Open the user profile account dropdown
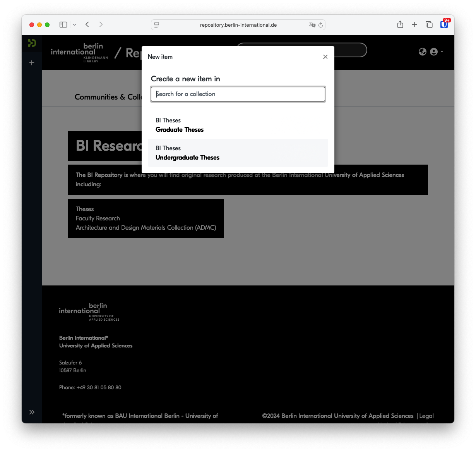 (x=436, y=52)
